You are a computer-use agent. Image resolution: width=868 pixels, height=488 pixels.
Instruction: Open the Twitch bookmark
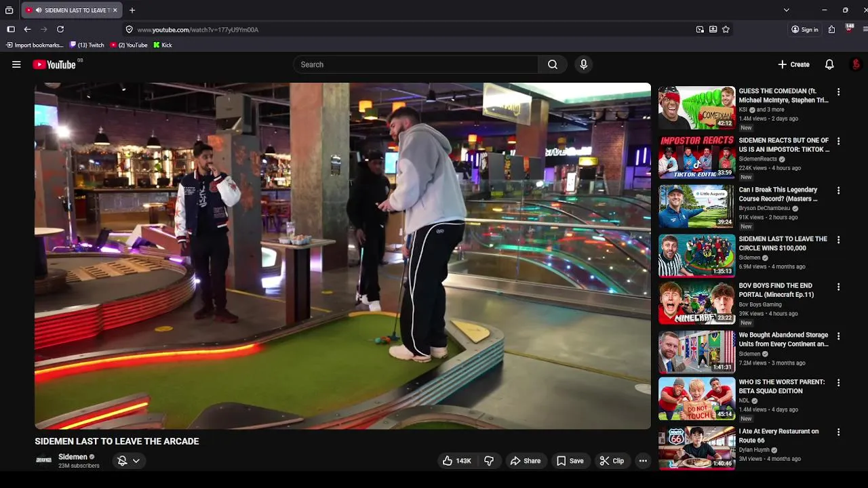87,45
